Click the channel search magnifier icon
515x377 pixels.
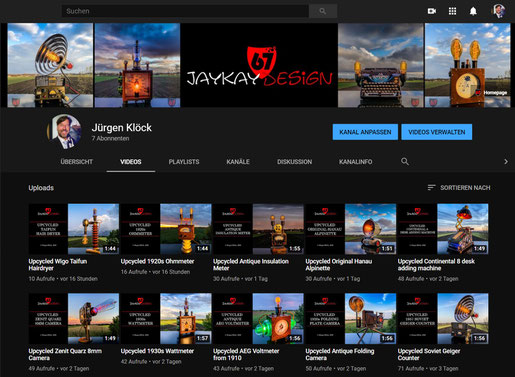point(405,162)
